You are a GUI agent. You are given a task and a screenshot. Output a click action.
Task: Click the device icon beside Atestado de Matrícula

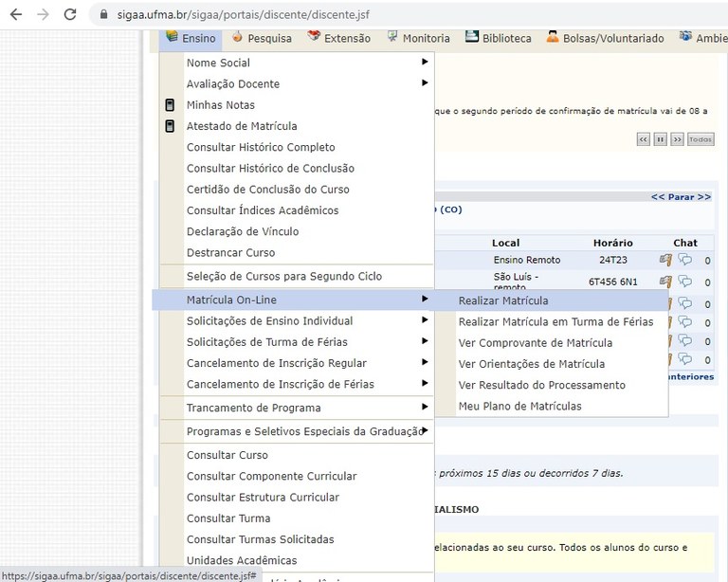tap(170, 126)
